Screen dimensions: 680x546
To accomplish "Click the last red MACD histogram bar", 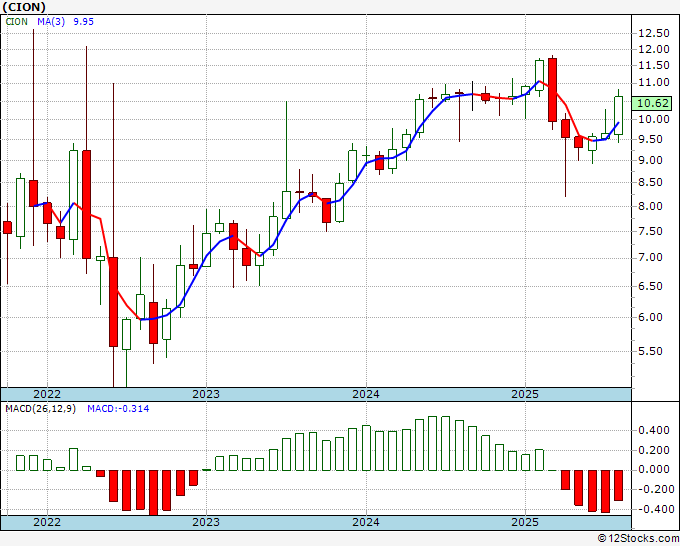I will [x=618, y=485].
